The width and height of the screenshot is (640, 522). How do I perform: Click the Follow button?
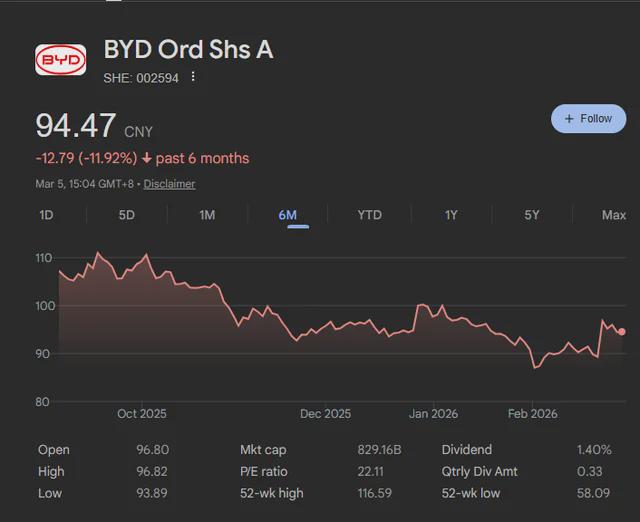point(588,118)
